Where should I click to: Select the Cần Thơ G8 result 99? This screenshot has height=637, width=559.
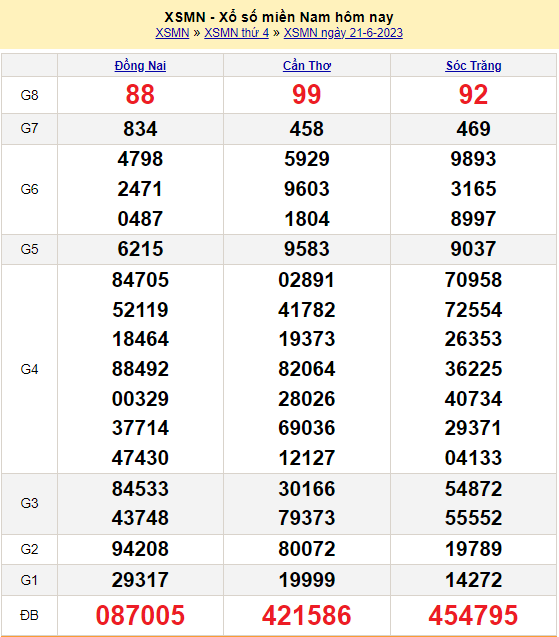pyautogui.click(x=307, y=95)
